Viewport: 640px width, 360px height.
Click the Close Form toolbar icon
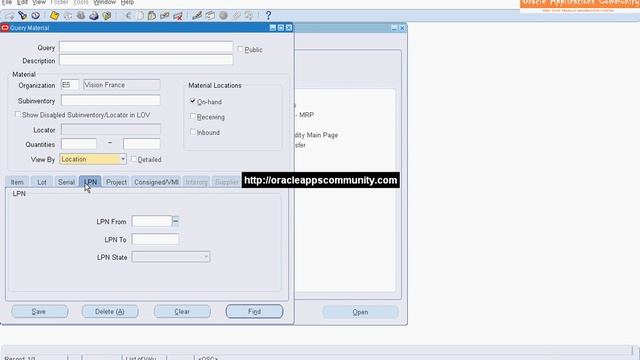107,16
